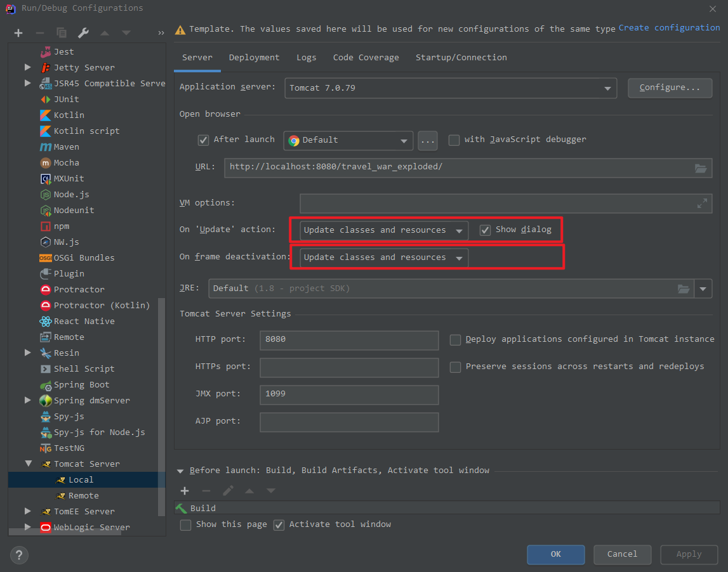This screenshot has width=728, height=572.
Task: Check Preserve sessions across restarts and redeploys
Action: pos(456,367)
